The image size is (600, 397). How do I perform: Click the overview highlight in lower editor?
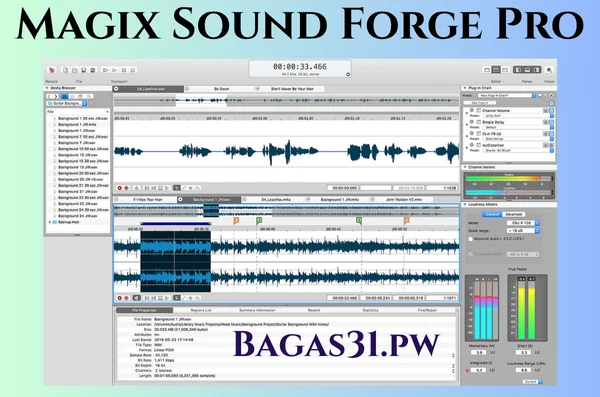(211, 210)
